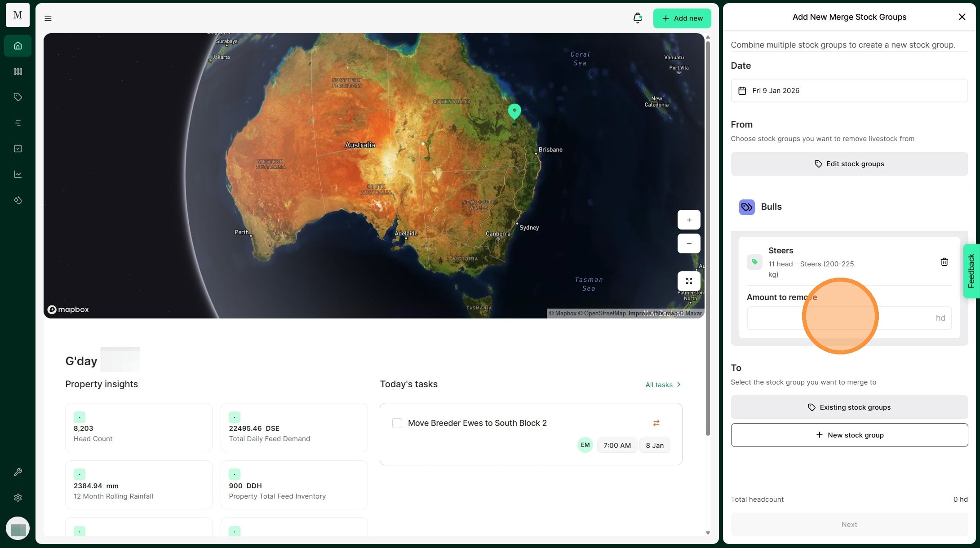Open notifications bell
Image resolution: width=980 pixels, height=548 pixels.
click(637, 18)
